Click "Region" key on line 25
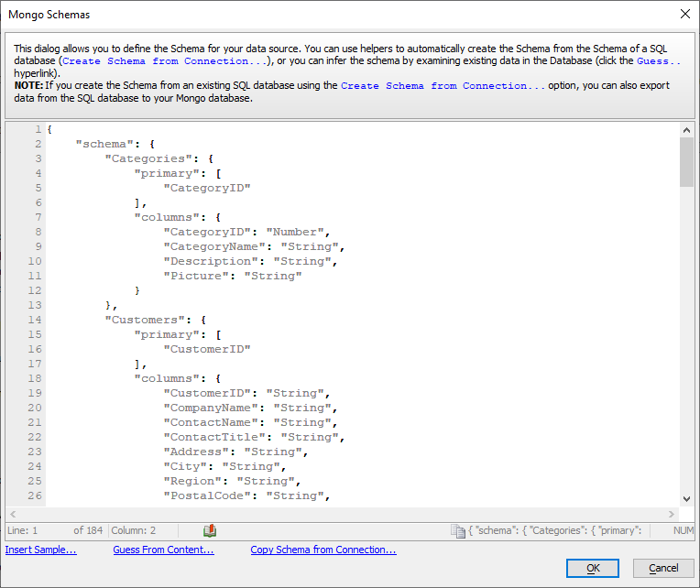Screen dimensions: 700x588 tap(192, 482)
